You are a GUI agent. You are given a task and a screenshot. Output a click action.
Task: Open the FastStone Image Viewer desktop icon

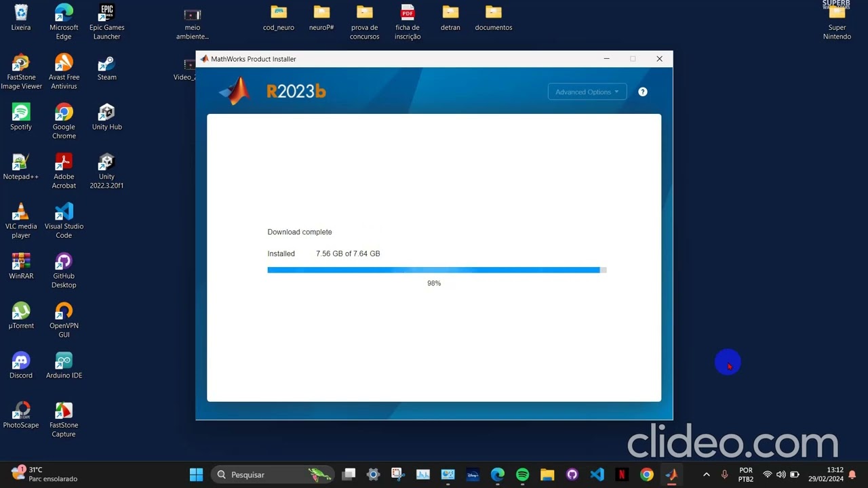click(x=21, y=71)
